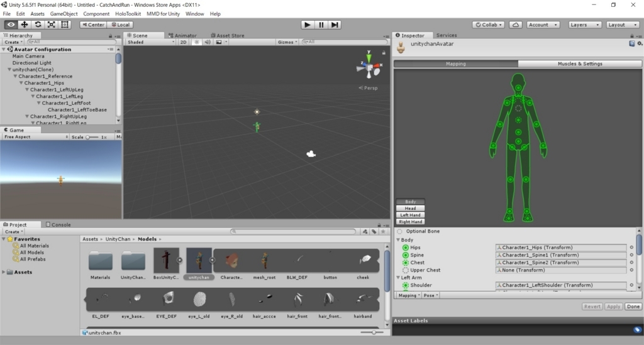Step forward one frame
The height and width of the screenshot is (345, 644).
(x=335, y=25)
